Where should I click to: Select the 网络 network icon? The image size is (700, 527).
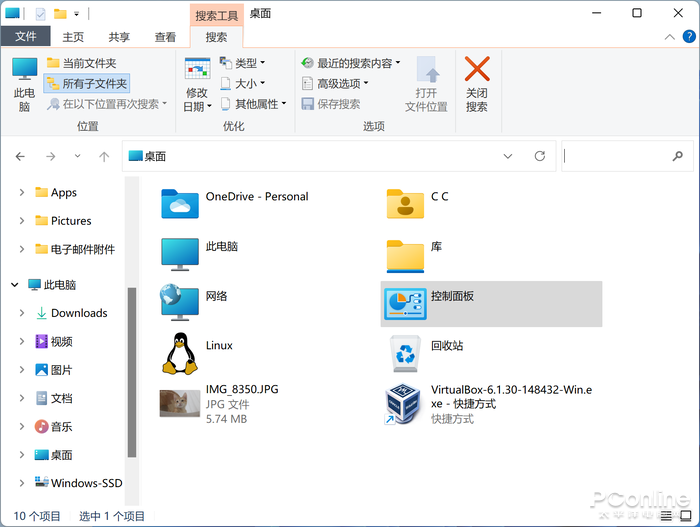coord(179,303)
